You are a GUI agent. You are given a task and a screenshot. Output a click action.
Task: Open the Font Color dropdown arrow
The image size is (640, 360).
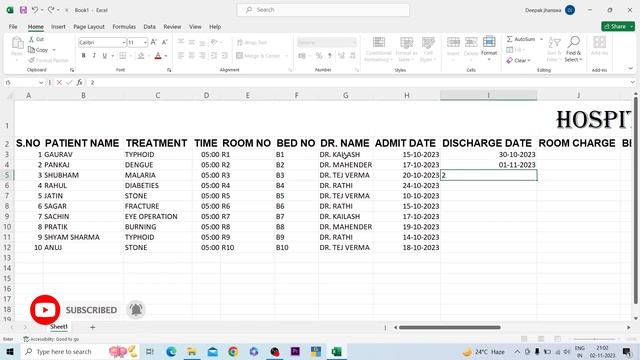point(166,56)
